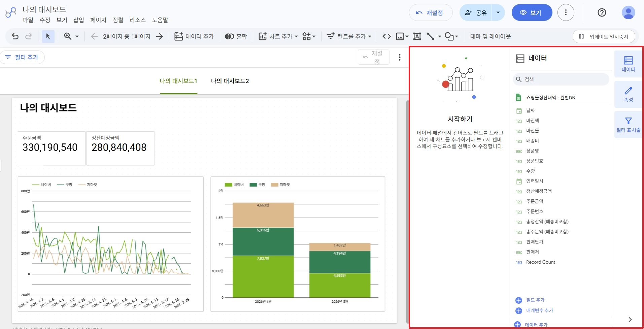Click the data panel 검색 search field
644x329 pixels.
pos(561,79)
